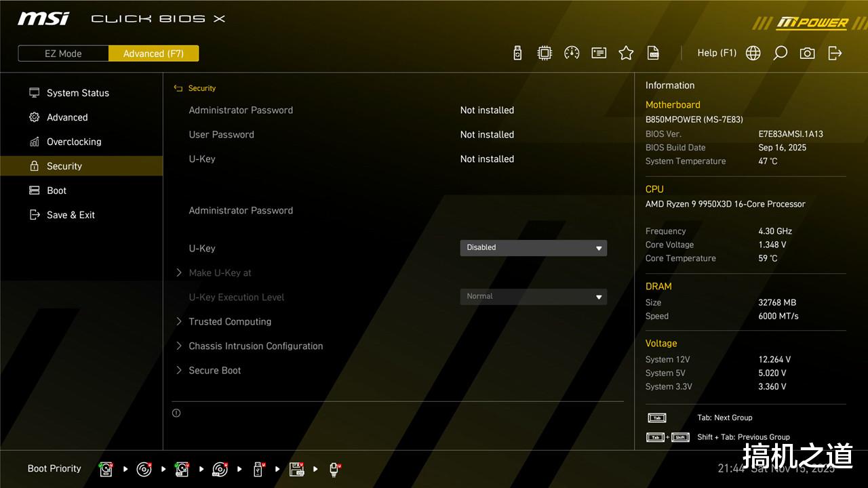
Task: Click the AMD Ryzen 9 9950X3D processor name
Action: coord(726,204)
